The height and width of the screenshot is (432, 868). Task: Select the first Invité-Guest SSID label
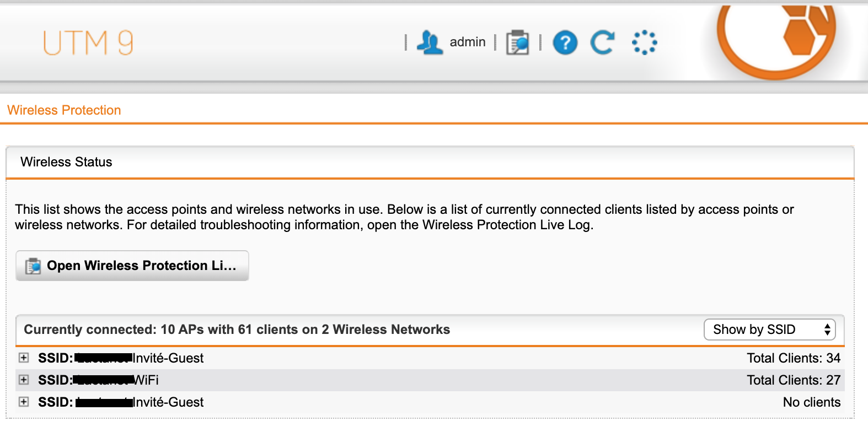pyautogui.click(x=121, y=358)
